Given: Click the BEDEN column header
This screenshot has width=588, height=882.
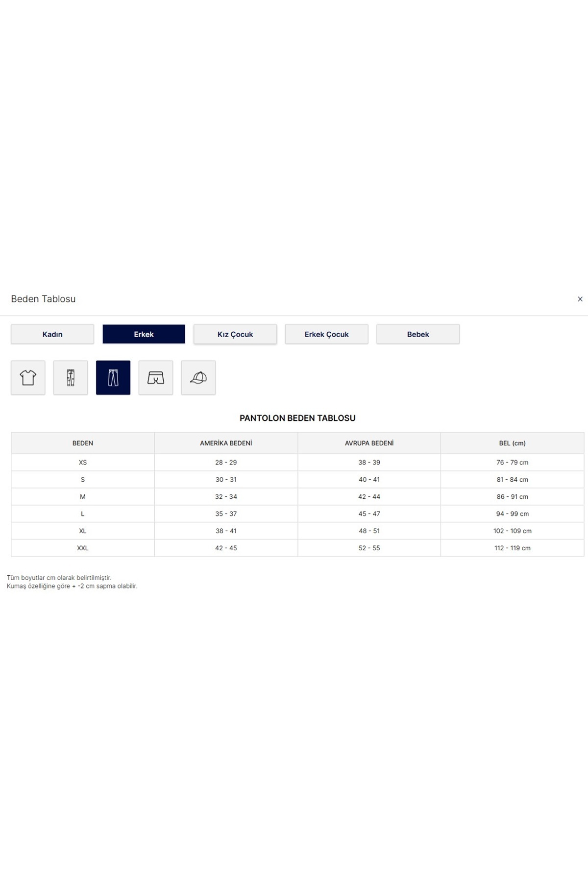Looking at the screenshot, I should [83, 443].
